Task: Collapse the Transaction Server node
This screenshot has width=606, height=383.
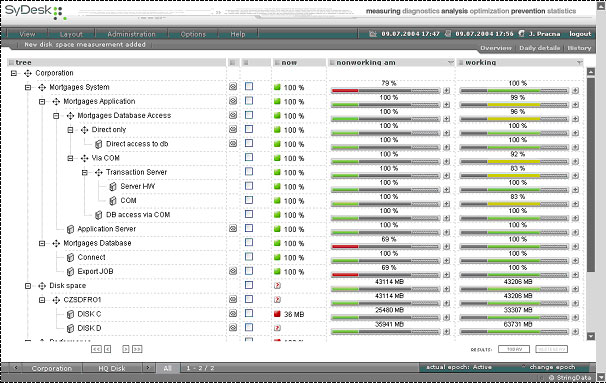Action: point(85,173)
